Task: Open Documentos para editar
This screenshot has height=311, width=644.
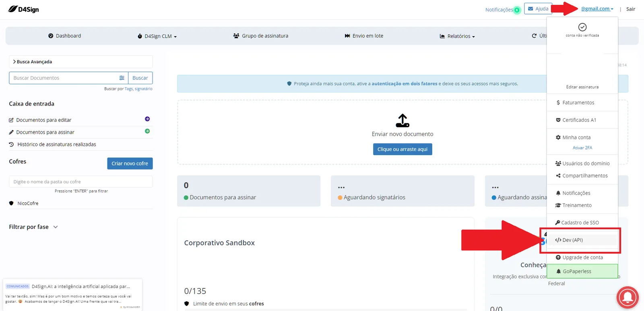Action: [43, 120]
